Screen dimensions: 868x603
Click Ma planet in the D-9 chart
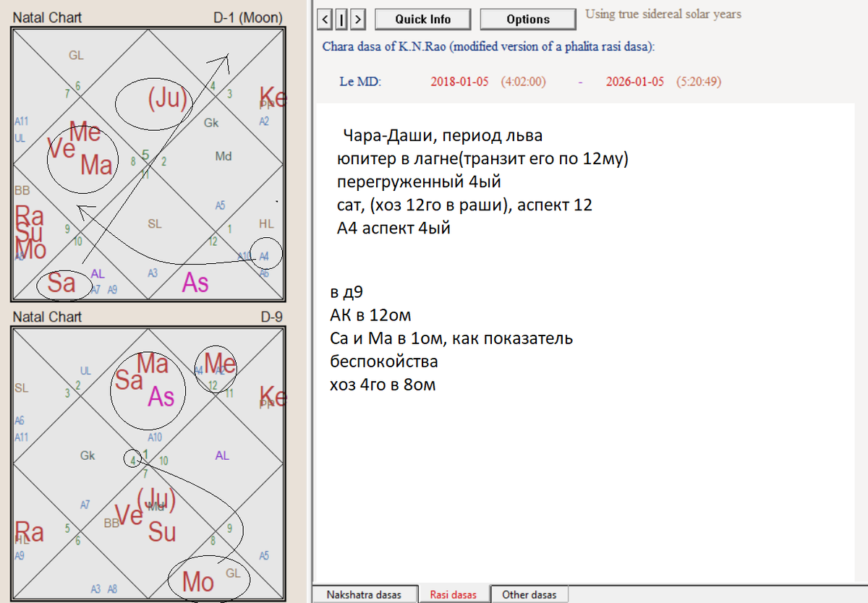(153, 363)
